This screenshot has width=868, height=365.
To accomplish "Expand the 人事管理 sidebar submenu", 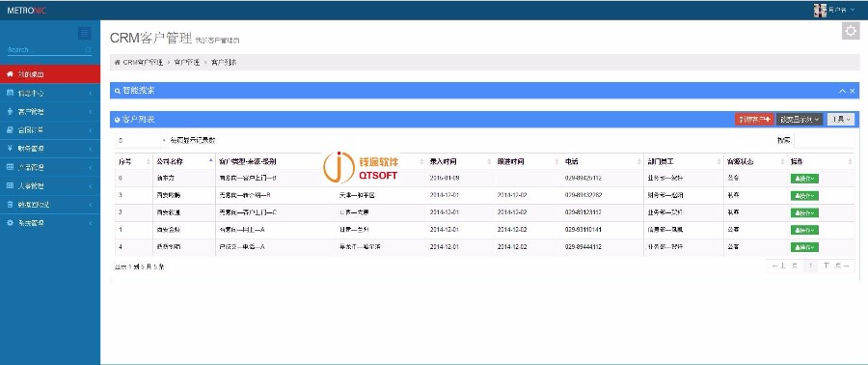I will coord(50,186).
